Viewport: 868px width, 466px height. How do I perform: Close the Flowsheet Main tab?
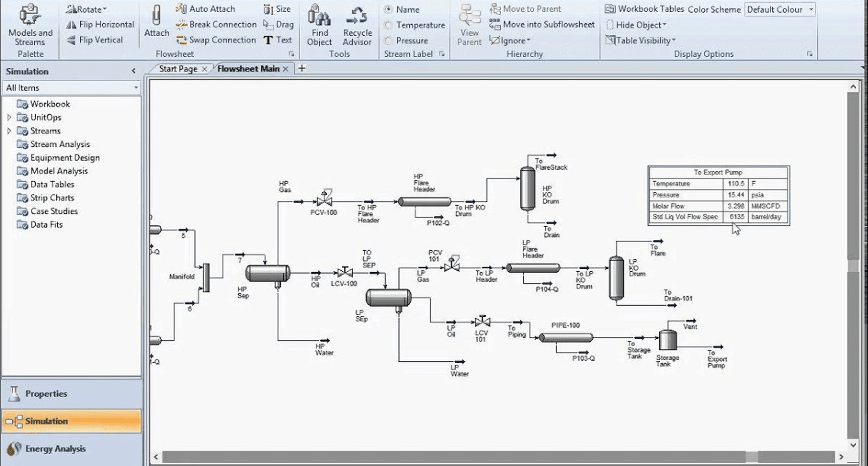(286, 69)
